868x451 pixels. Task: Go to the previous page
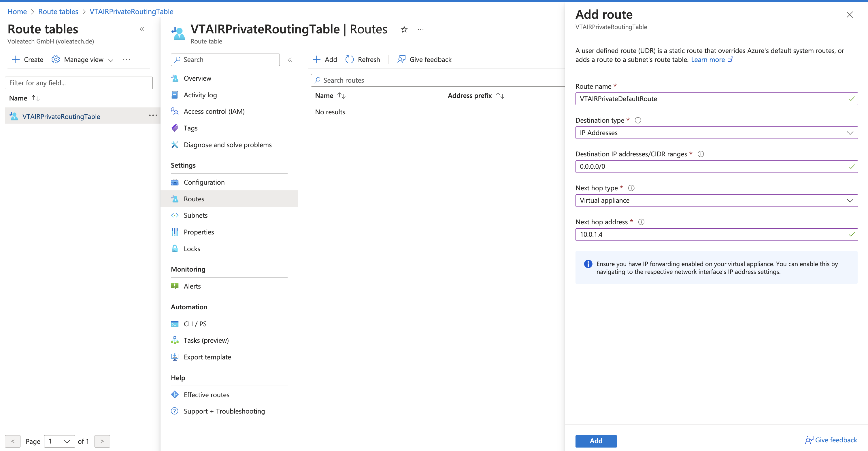[x=13, y=441]
